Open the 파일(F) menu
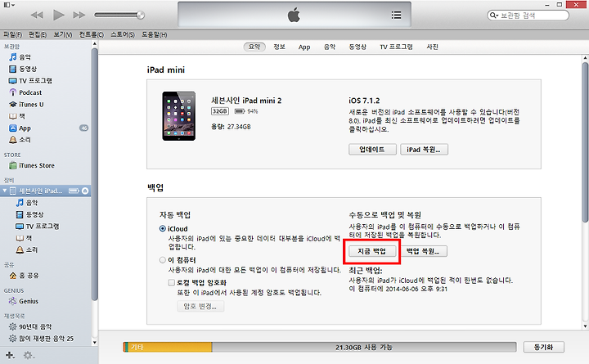This screenshot has width=589, height=364. pos(13,34)
